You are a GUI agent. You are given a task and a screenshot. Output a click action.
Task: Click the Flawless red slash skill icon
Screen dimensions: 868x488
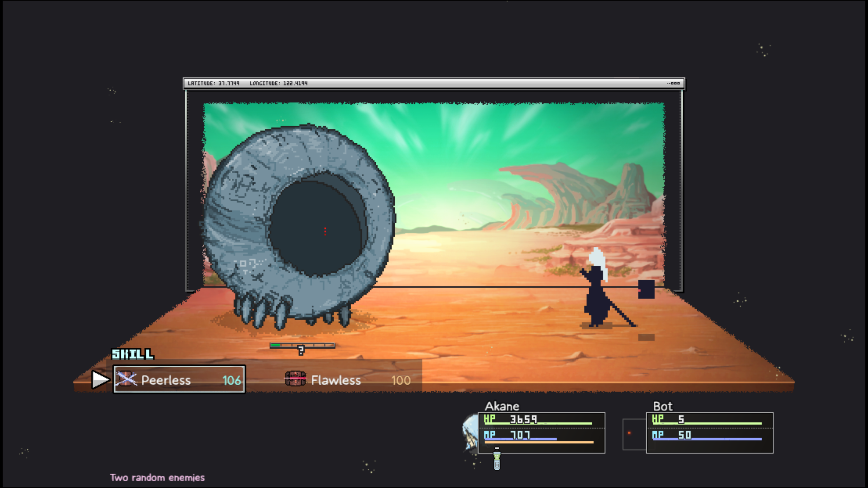tap(295, 378)
